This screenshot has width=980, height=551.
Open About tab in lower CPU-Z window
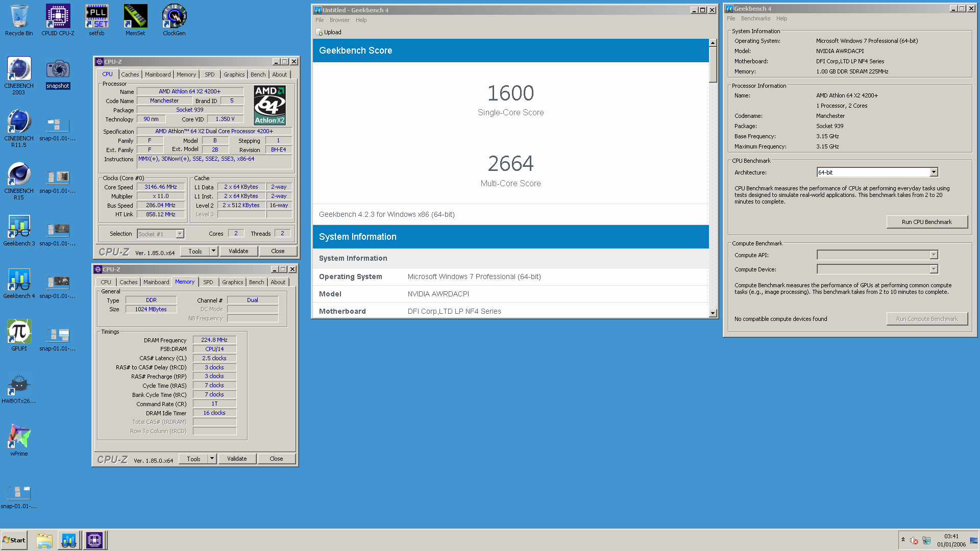[278, 282]
